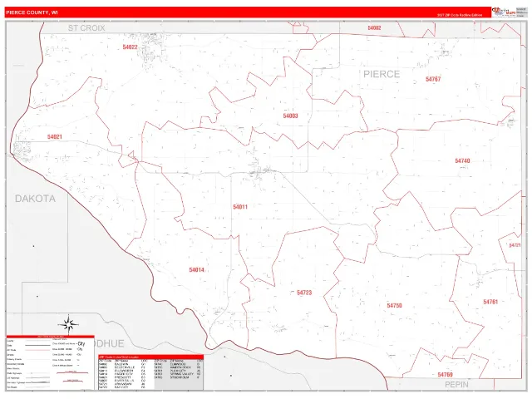Click the DAKOTA county label
This screenshot has width=532, height=399.
[35, 199]
